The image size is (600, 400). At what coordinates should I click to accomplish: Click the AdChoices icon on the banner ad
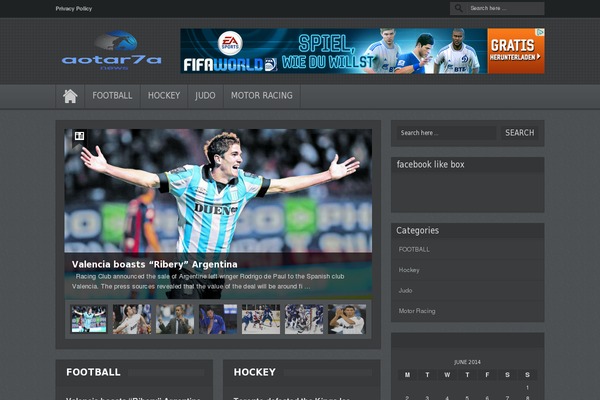[x=540, y=32]
